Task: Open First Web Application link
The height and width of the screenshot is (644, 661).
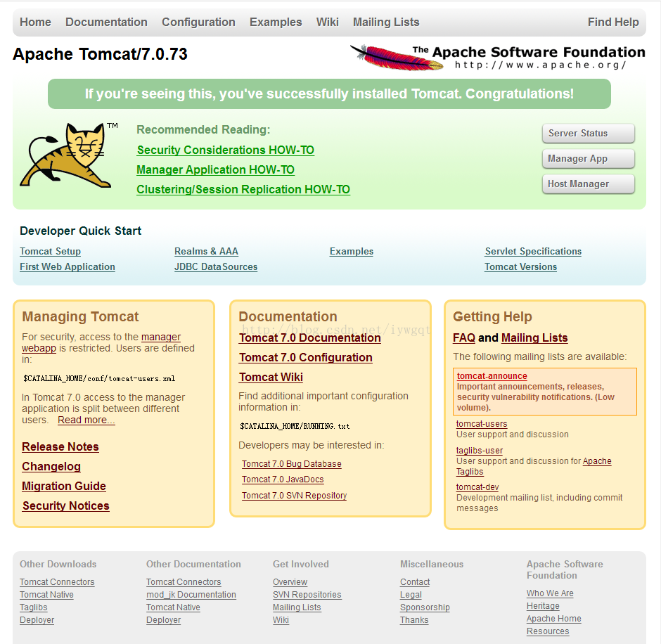Action: click(68, 266)
